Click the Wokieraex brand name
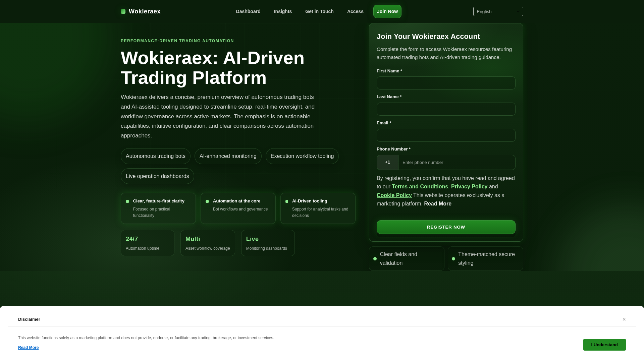Viewport: 644px width, 362px height. [145, 11]
